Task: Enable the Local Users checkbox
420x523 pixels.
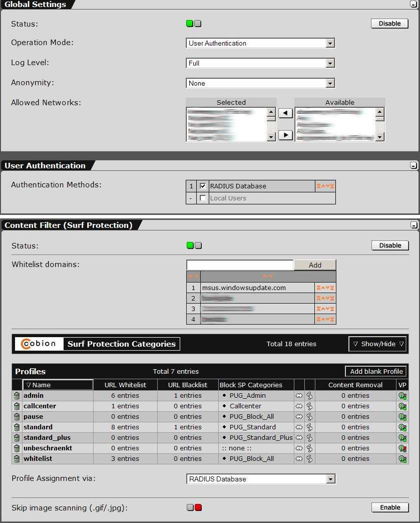Action: pyautogui.click(x=203, y=198)
